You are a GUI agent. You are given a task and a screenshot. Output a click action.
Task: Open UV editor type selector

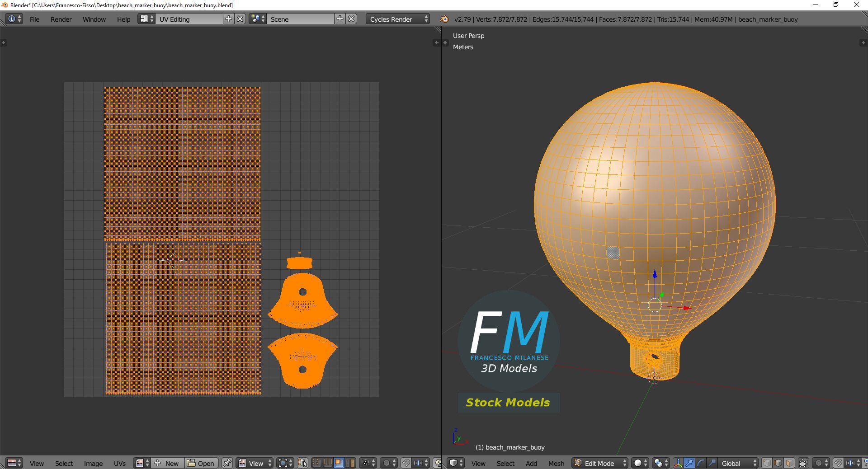tap(14, 463)
